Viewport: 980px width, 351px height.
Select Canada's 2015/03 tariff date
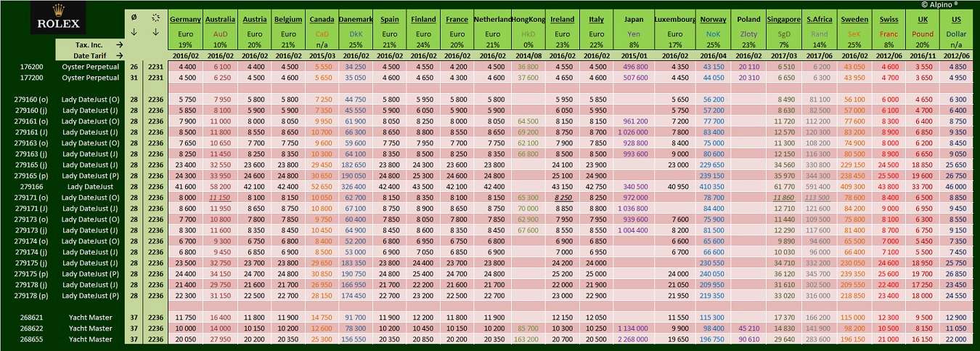[x=322, y=55]
